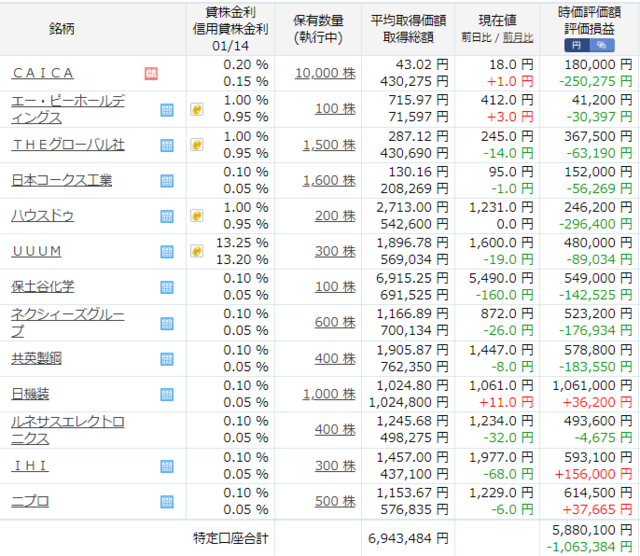The height and width of the screenshot is (556, 640).
Task: Click the 200 株 holding link for ハウスドゥ
Action: (335, 216)
